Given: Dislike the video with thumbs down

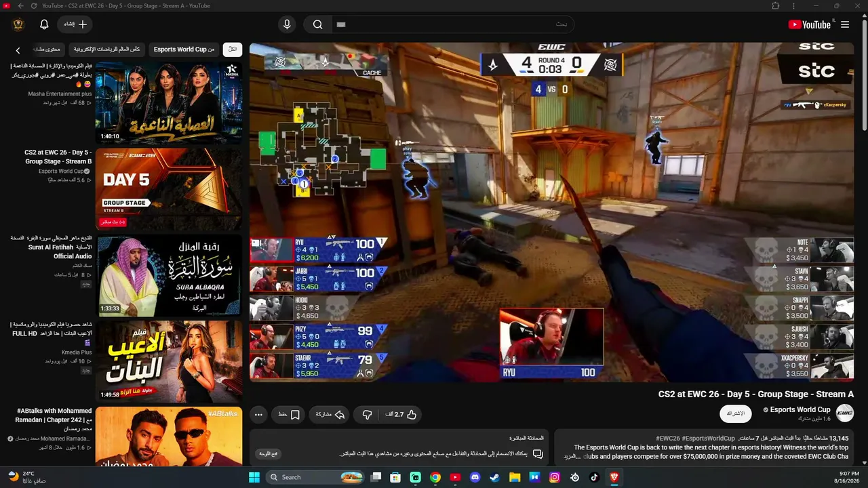Looking at the screenshot, I should click(x=367, y=414).
